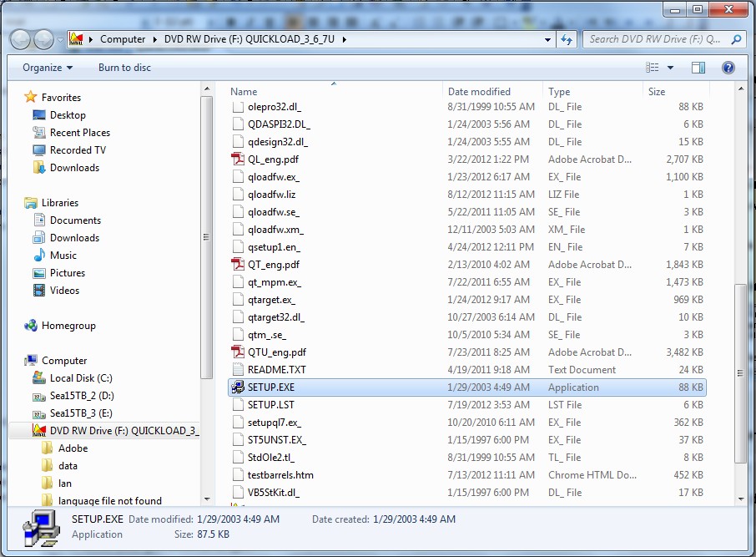Select file qtarget32.dl_
The height and width of the screenshot is (557, 756).
coord(276,317)
